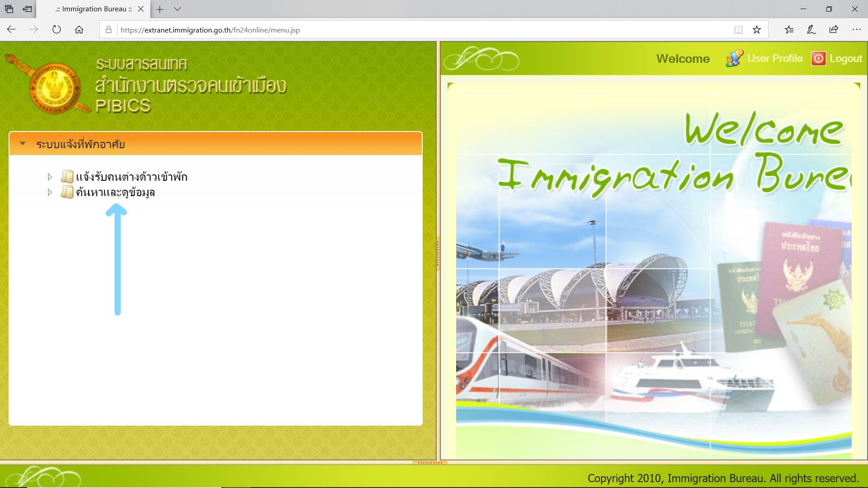Viewport: 868px width, 488px height.
Task: Add page to favorites star icon
Action: pos(756,30)
